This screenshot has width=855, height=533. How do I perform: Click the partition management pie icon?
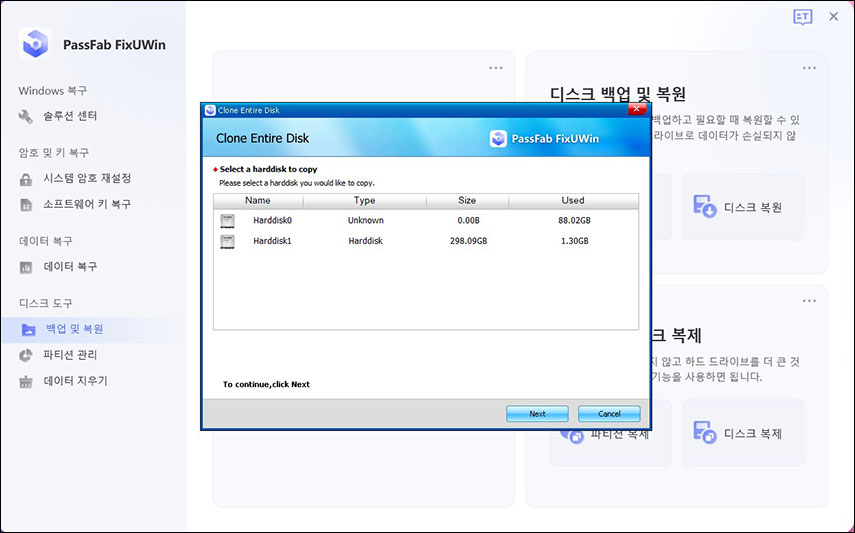26,355
